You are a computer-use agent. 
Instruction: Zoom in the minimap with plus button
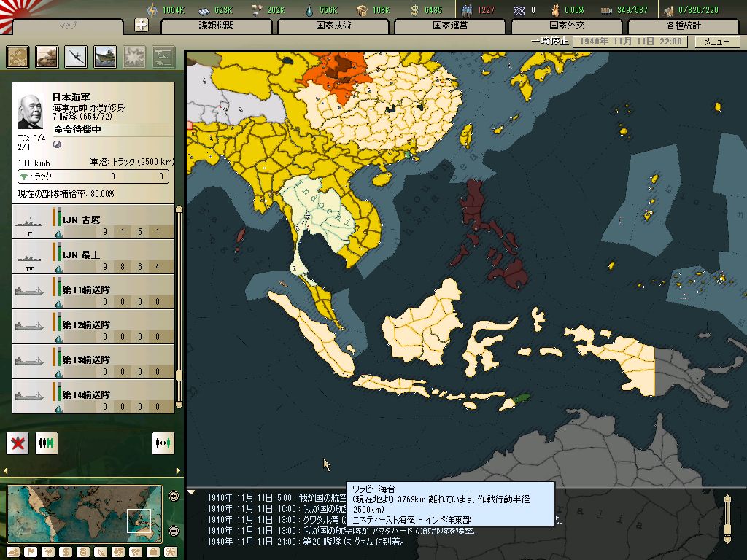coord(174,496)
